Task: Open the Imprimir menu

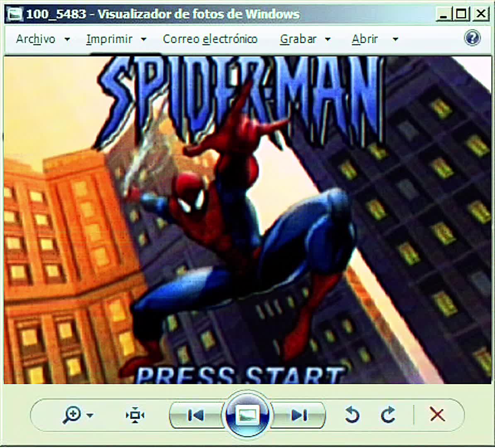Action: click(x=109, y=39)
